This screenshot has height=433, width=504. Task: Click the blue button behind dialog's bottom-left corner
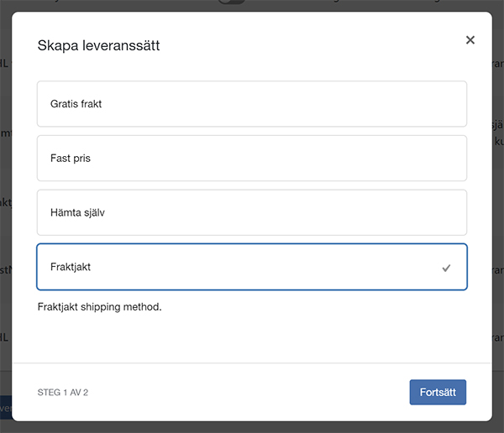tap(5, 409)
